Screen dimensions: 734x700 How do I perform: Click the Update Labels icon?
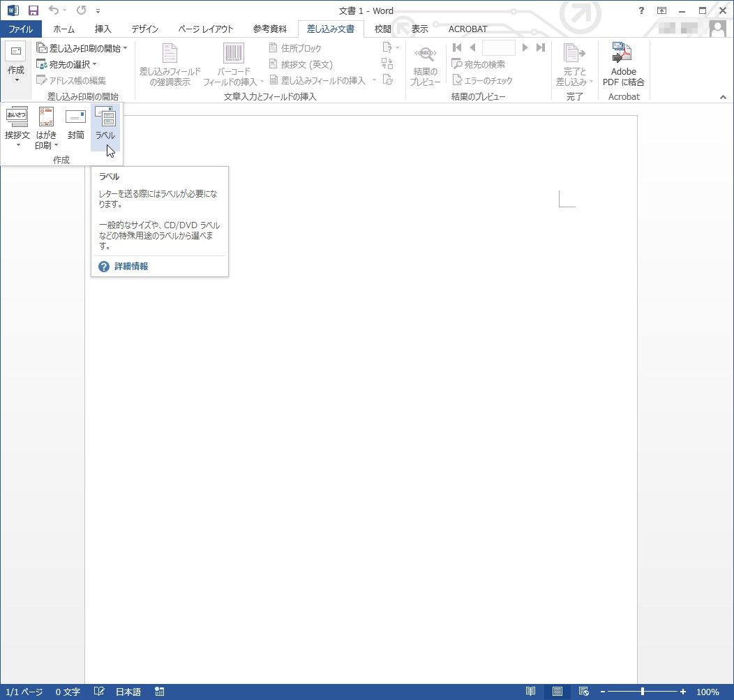tap(387, 80)
